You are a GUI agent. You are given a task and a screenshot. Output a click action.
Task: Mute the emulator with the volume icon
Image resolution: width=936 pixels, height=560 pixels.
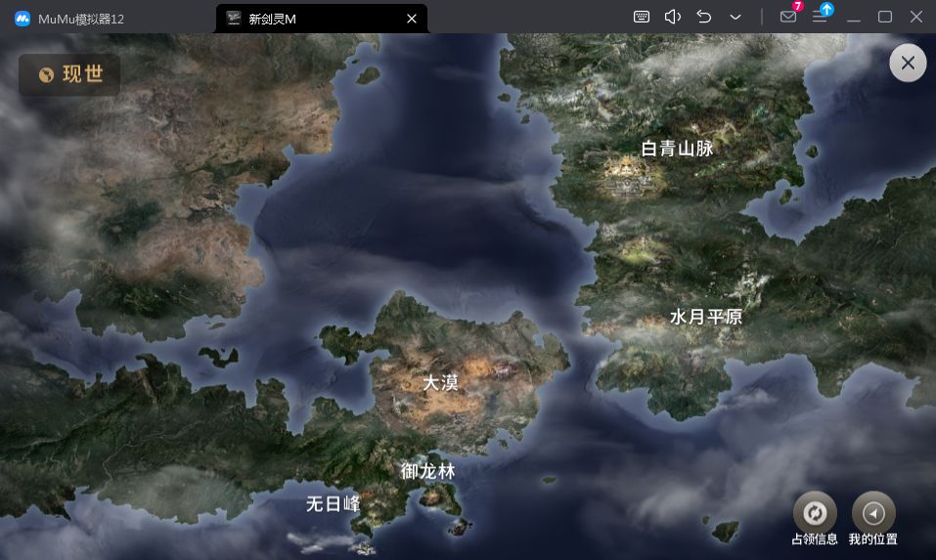[672, 17]
